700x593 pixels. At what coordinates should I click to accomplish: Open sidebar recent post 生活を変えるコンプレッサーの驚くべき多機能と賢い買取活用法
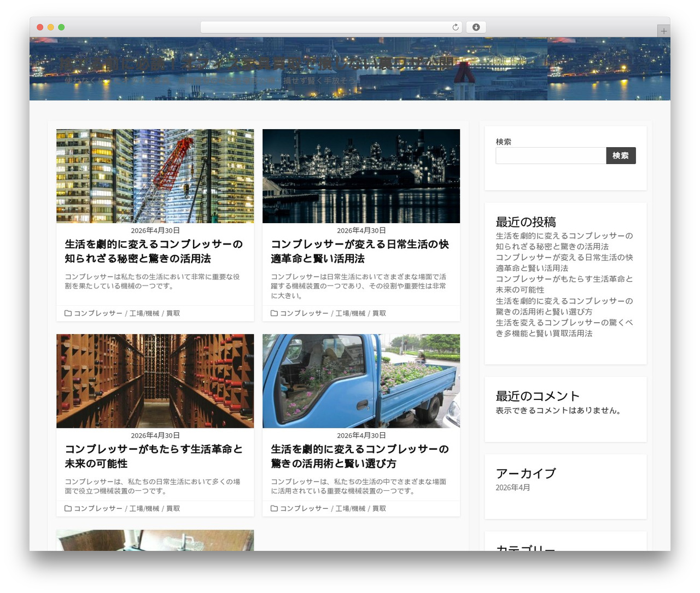point(564,328)
